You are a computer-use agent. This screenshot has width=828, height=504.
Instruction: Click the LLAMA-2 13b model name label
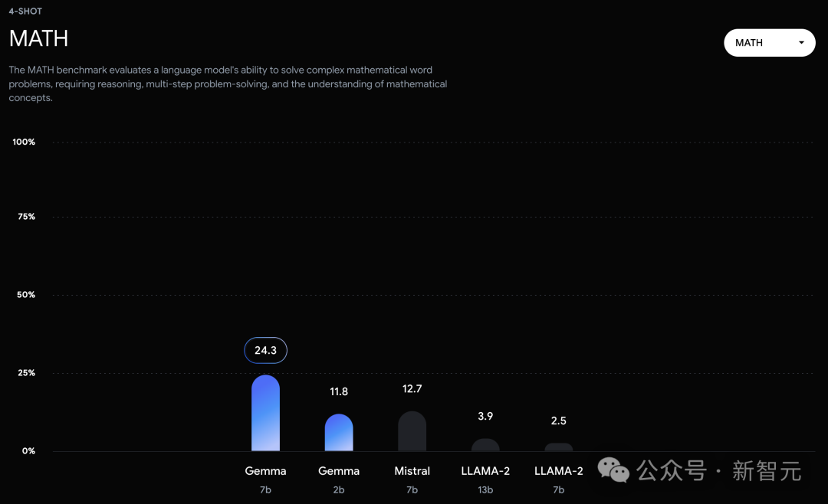(485, 471)
